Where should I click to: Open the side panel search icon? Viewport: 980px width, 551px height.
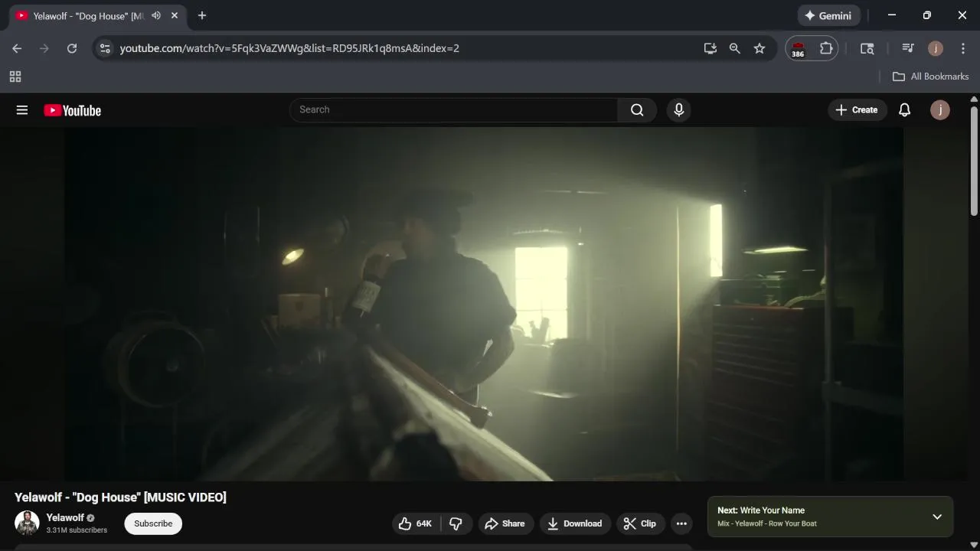(x=867, y=48)
